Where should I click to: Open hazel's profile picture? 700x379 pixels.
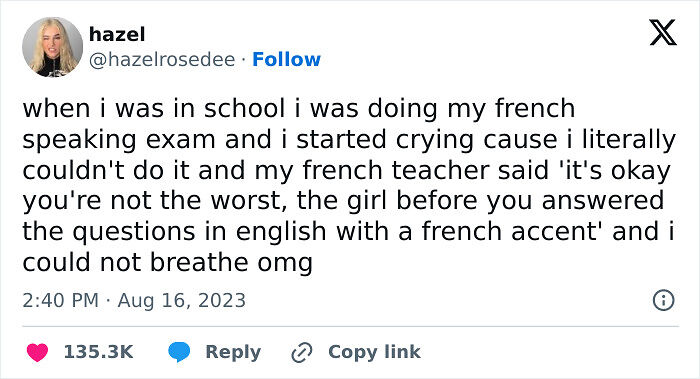point(53,47)
